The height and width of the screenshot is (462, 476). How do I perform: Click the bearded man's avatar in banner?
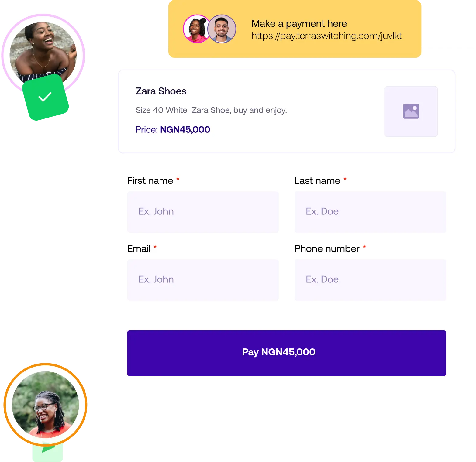click(222, 29)
